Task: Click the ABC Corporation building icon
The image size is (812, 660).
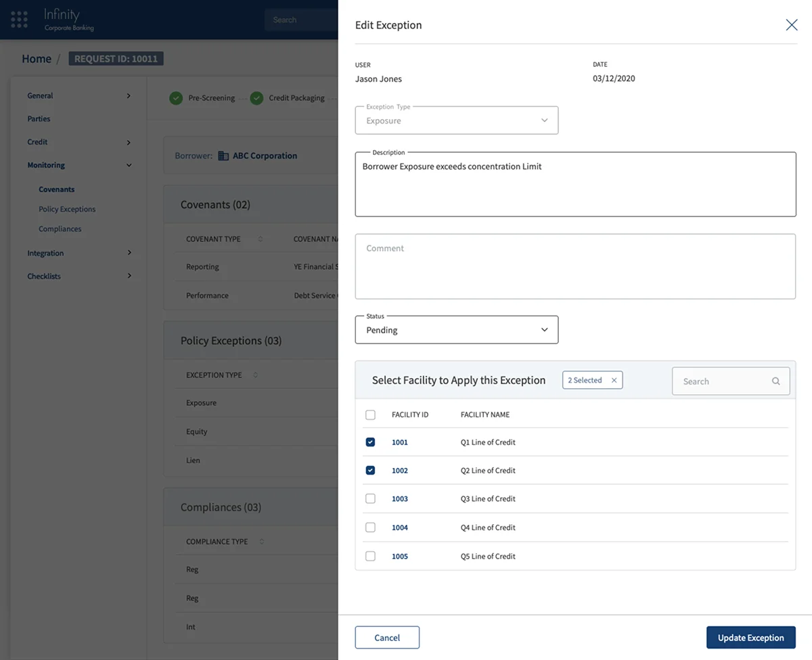Action: (x=223, y=156)
